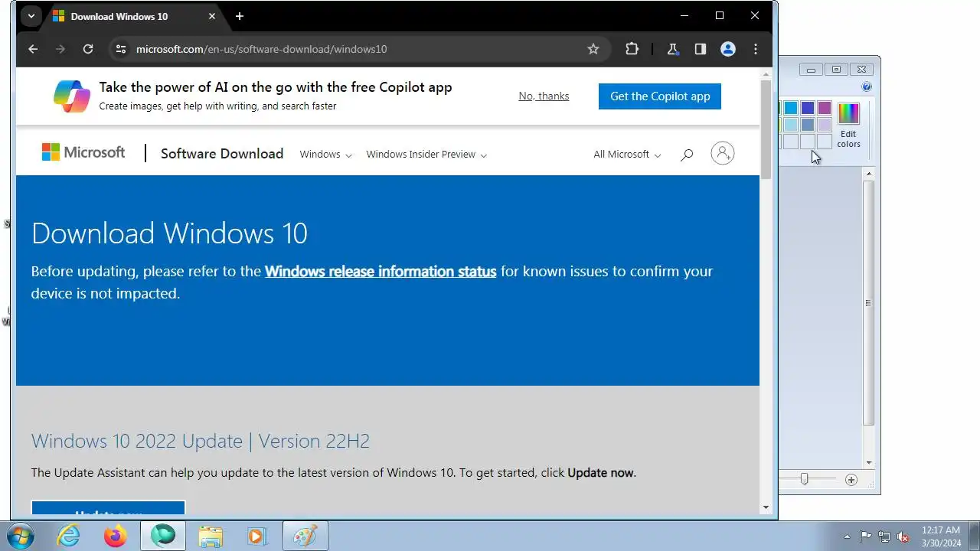980x551 pixels.
Task: Open Edit colors in Paint
Action: tap(848, 126)
